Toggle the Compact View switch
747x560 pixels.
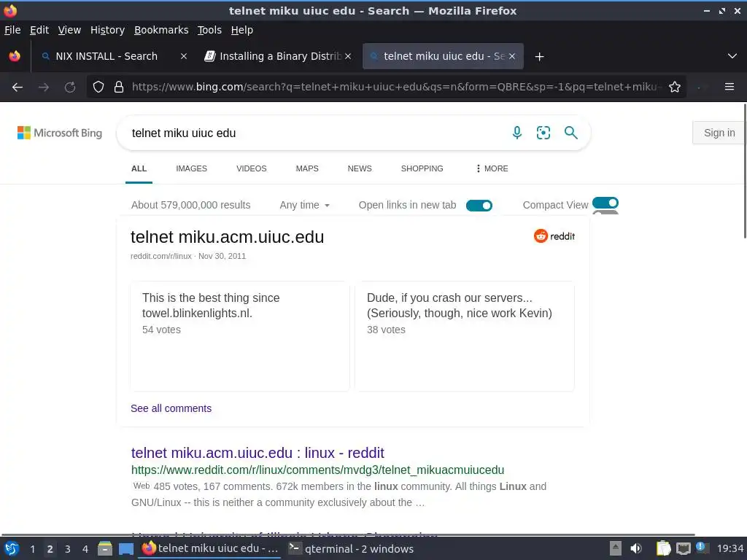coord(605,203)
